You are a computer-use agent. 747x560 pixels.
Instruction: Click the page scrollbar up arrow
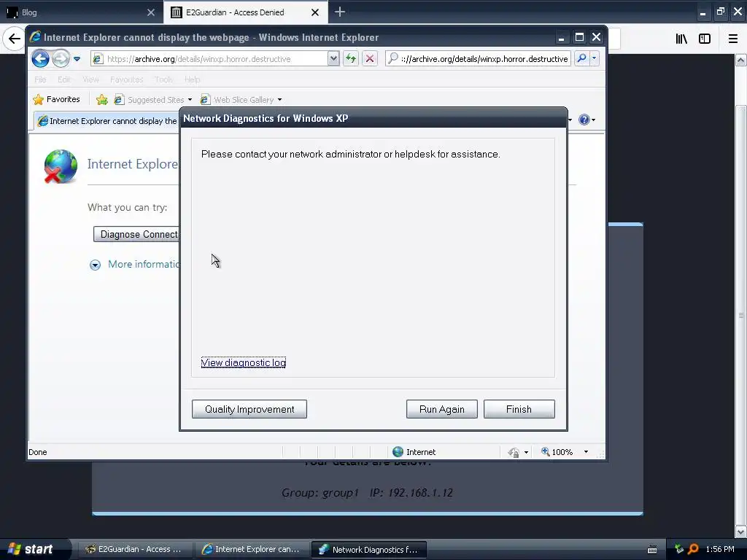[741, 61]
